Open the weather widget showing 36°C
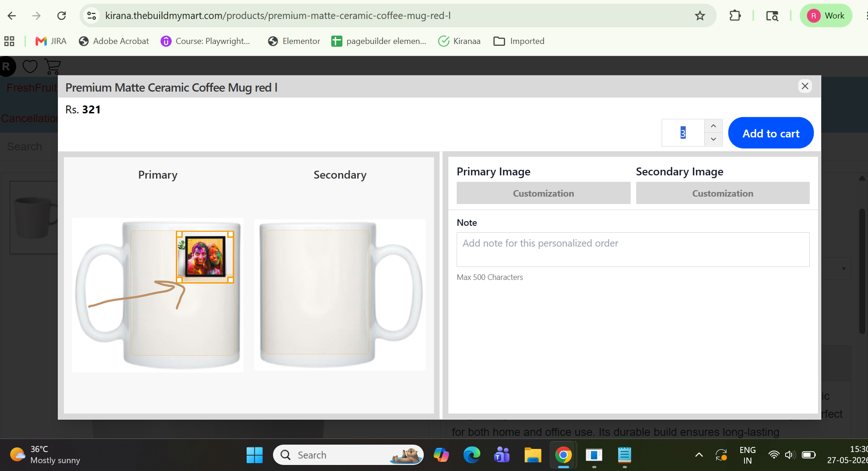This screenshot has width=868, height=471. click(x=45, y=455)
